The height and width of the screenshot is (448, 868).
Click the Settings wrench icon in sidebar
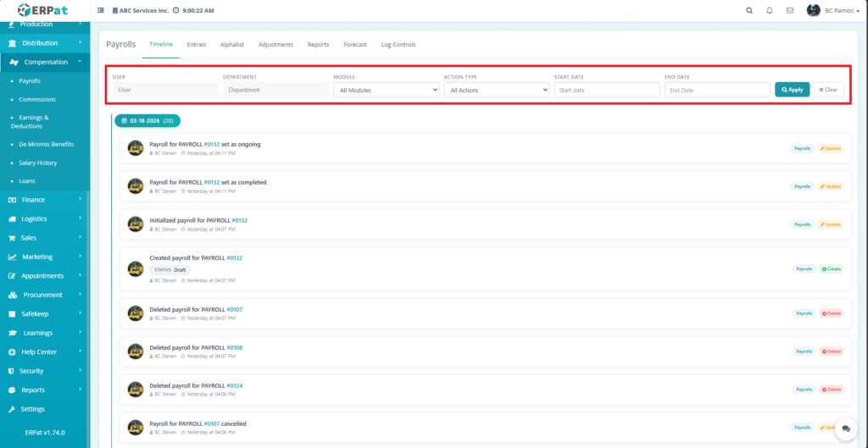pyautogui.click(x=12, y=409)
